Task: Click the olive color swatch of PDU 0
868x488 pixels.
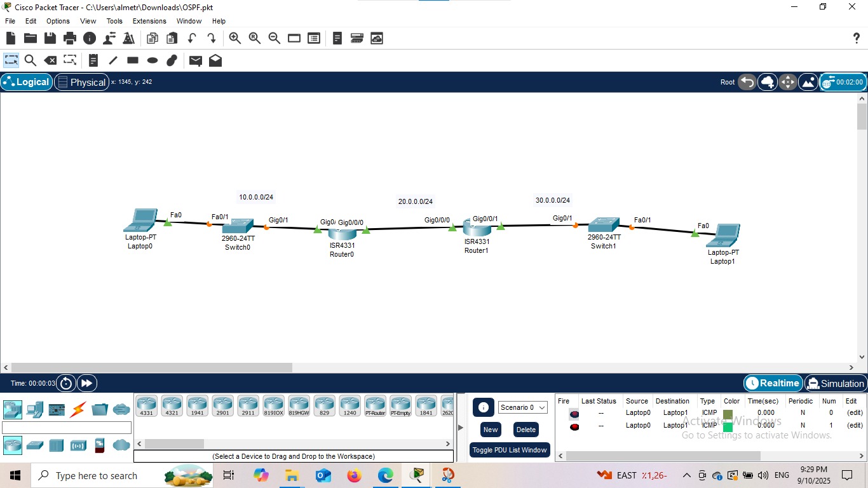Action: click(728, 414)
